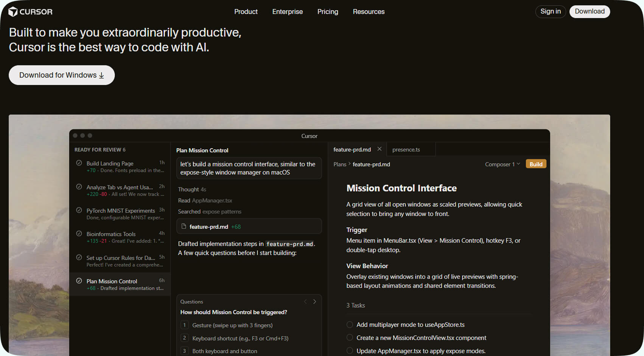Screen dimensions: 644x356
Task: Check the Update AppManager.tsx task
Action: 350,351
